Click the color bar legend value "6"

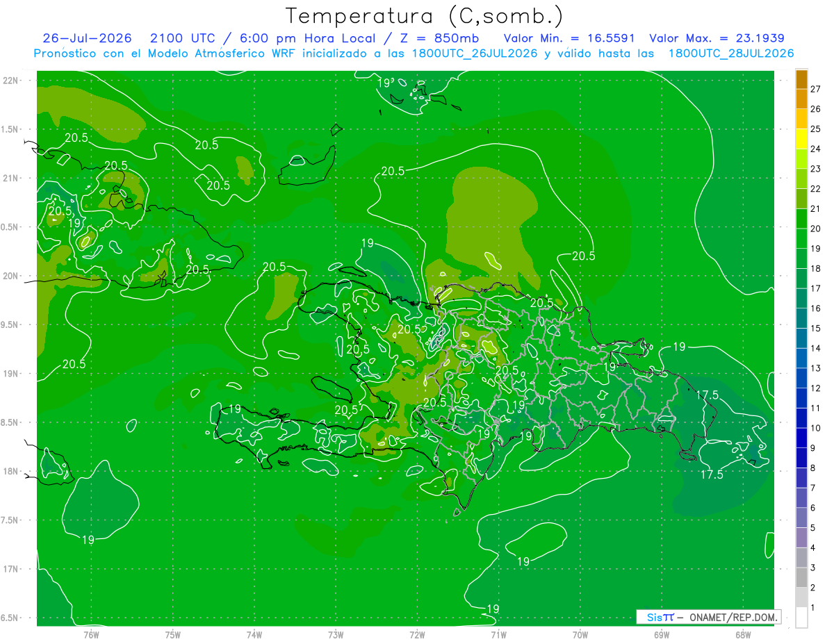[812, 509]
